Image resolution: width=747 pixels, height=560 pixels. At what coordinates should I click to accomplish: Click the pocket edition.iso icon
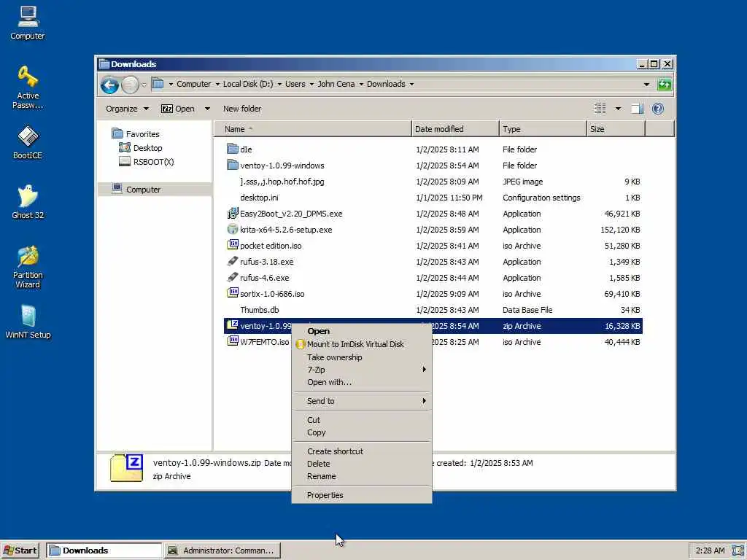233,245
